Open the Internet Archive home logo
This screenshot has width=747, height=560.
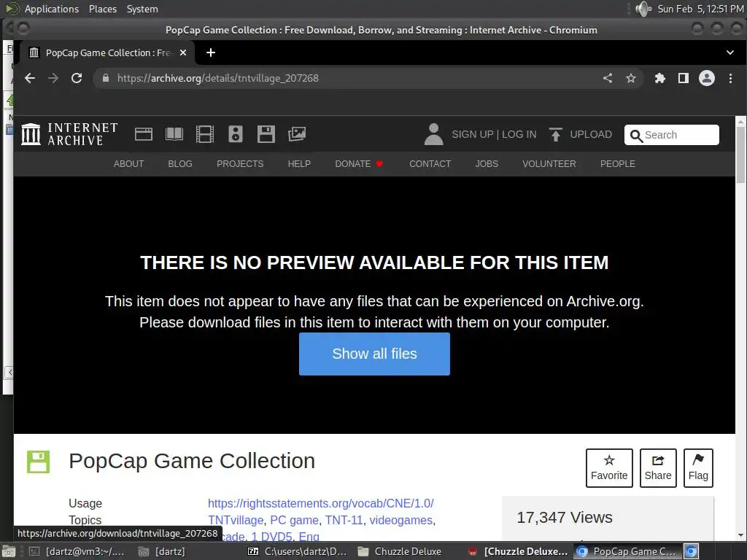(x=69, y=134)
